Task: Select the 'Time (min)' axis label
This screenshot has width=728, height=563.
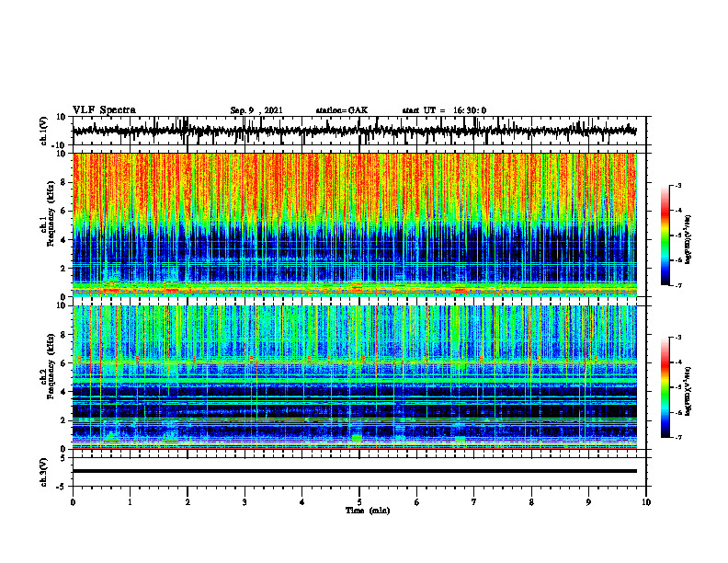Action: 368,511
